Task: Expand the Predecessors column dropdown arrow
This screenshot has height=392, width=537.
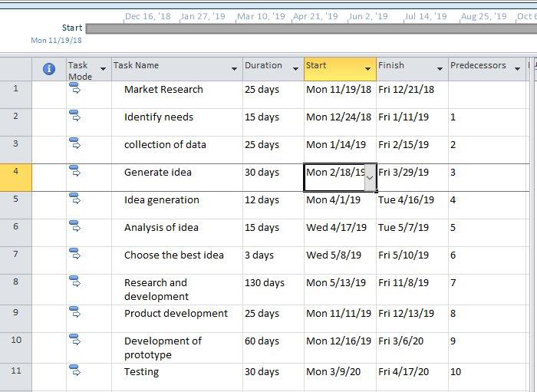Action: [x=517, y=69]
